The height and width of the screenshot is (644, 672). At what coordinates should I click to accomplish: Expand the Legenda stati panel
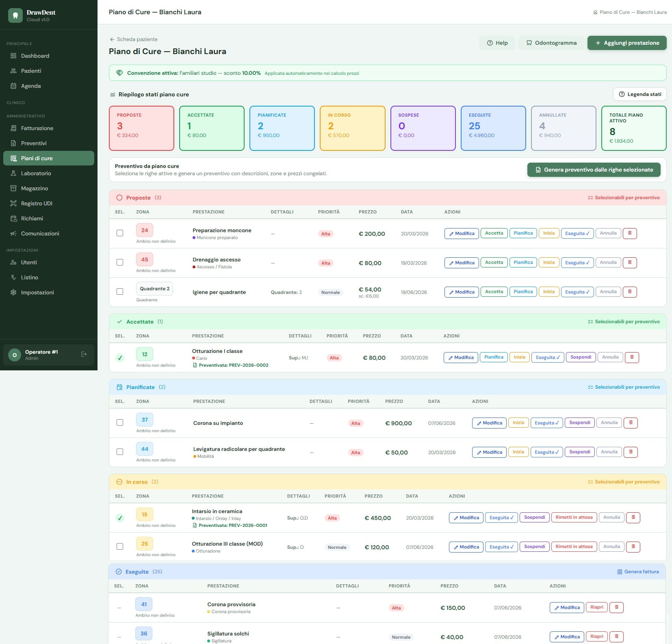pyautogui.click(x=640, y=94)
